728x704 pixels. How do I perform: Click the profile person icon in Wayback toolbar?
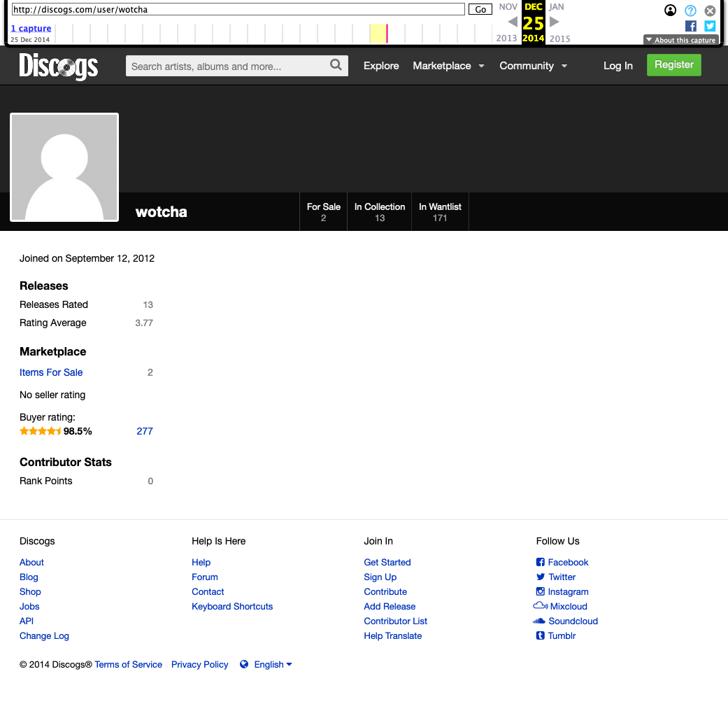point(670,10)
